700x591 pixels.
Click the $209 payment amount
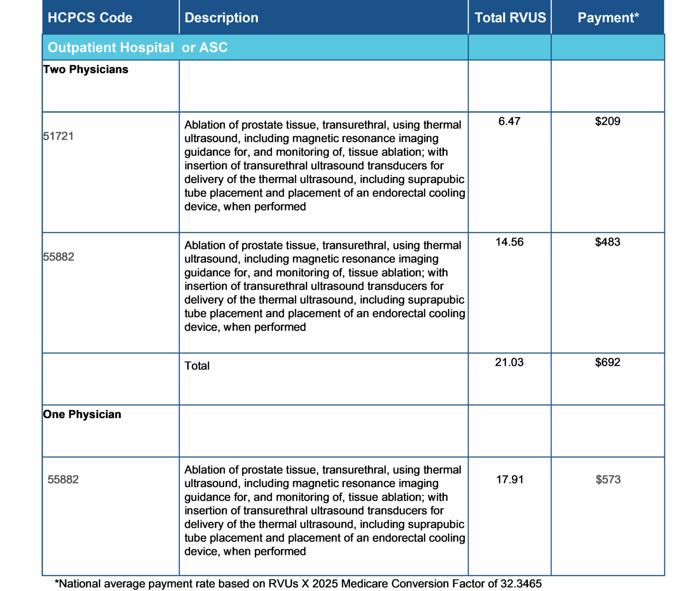pyautogui.click(x=607, y=121)
